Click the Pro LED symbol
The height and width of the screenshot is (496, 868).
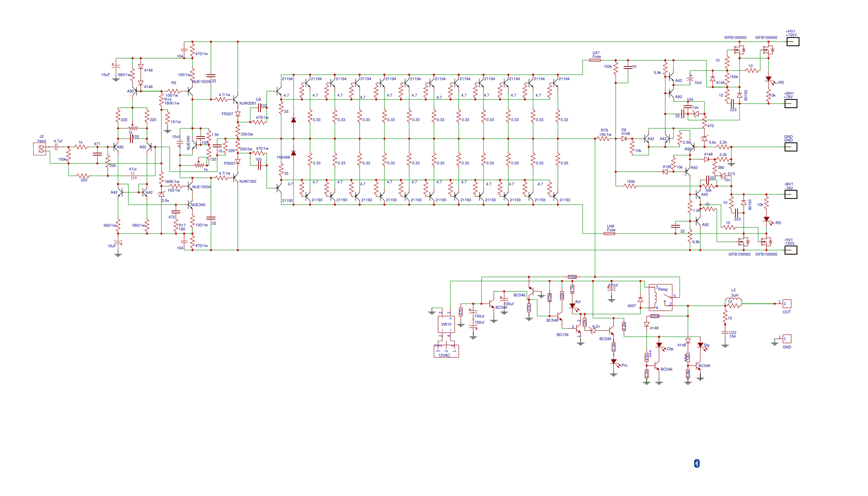614,362
